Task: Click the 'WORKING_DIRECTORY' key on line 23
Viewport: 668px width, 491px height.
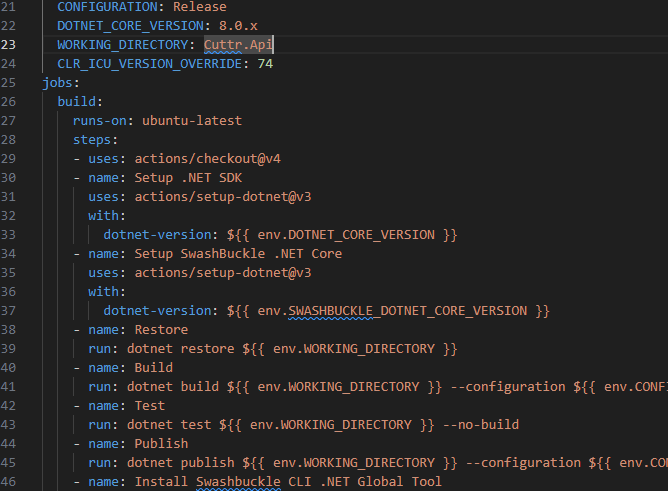Action: point(123,45)
